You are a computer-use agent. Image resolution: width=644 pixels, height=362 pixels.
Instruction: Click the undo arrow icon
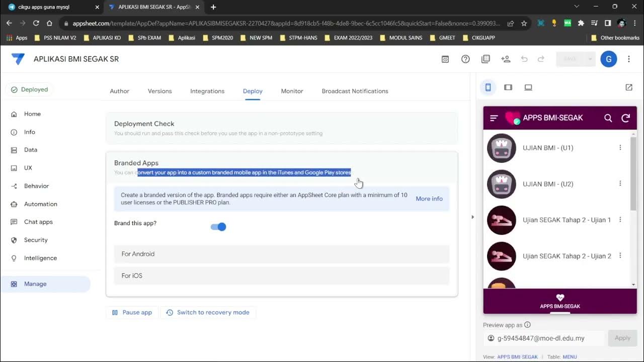click(524, 59)
